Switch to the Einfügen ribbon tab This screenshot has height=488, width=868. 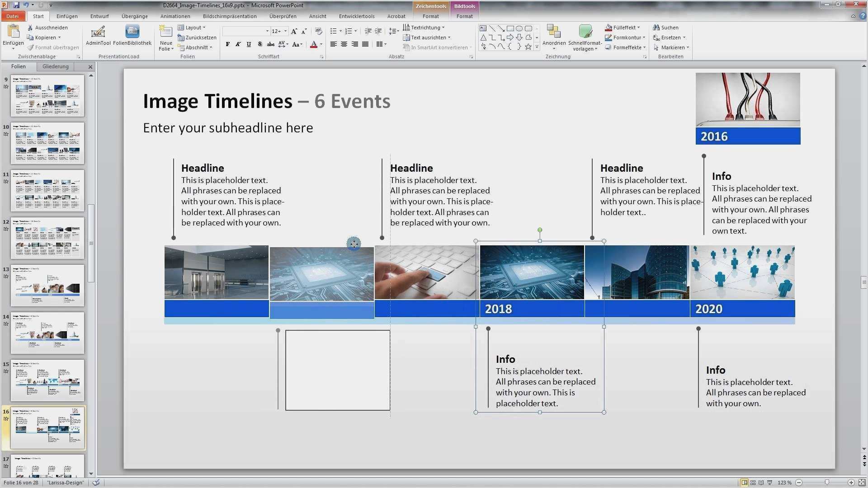coord(67,16)
